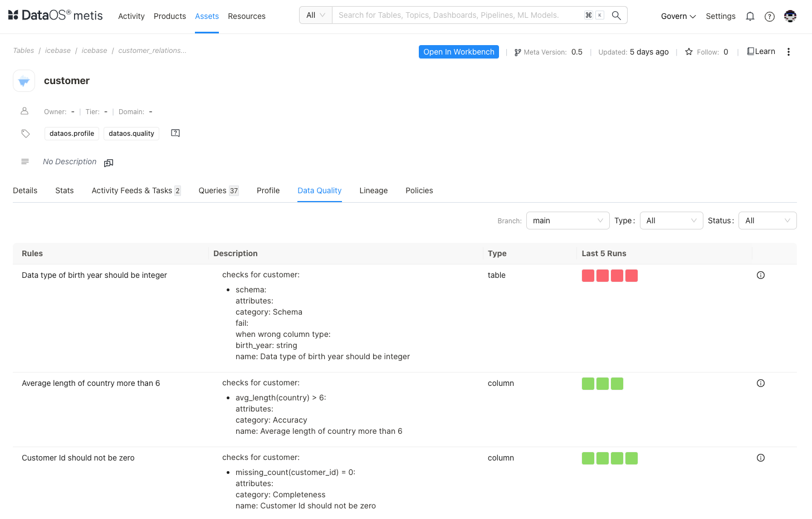Click the Follow star icon

[x=689, y=52]
